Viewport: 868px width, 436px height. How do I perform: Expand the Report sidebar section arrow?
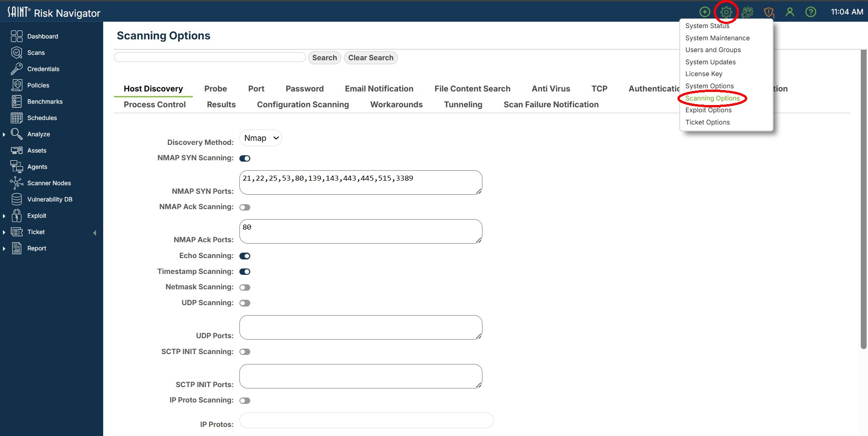point(4,249)
